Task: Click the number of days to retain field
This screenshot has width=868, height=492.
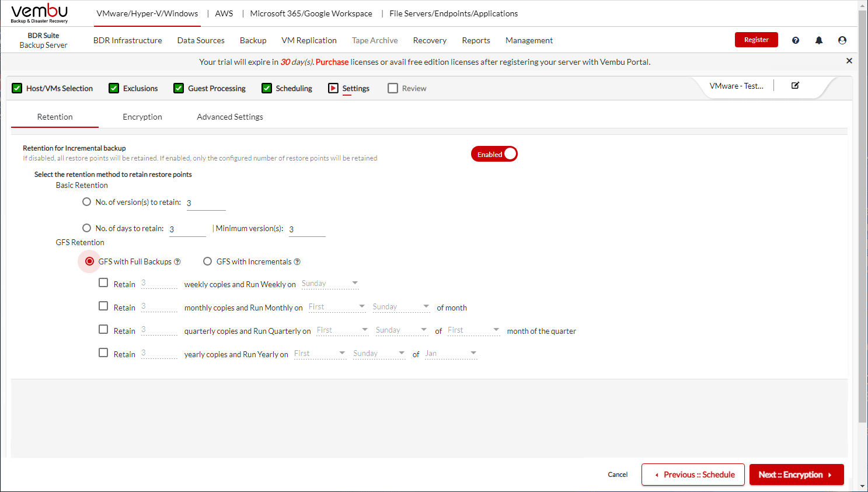Action: click(x=187, y=229)
